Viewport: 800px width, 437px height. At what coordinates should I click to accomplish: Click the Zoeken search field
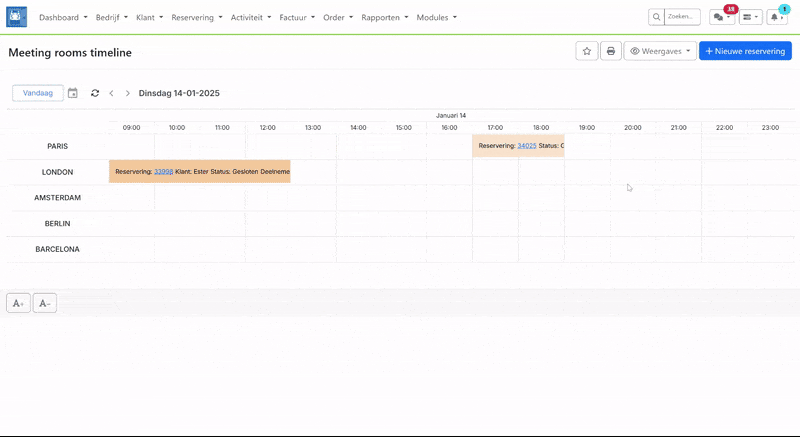682,17
